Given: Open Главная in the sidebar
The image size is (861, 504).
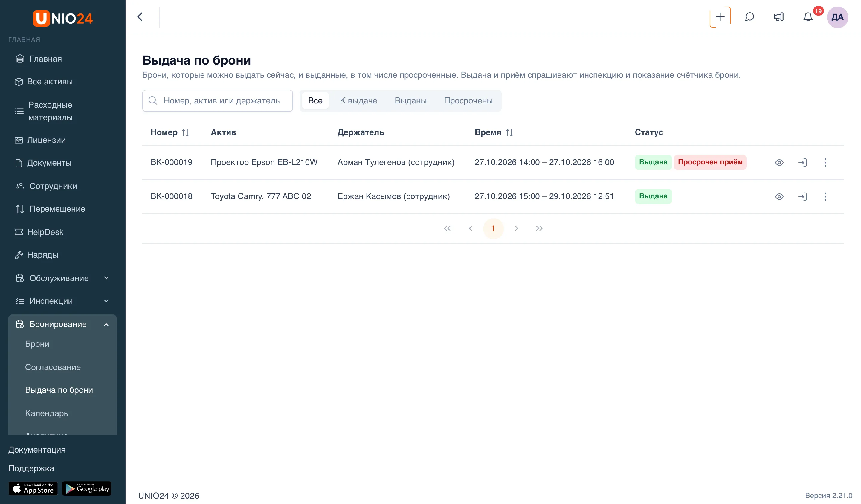Looking at the screenshot, I should pos(62,59).
